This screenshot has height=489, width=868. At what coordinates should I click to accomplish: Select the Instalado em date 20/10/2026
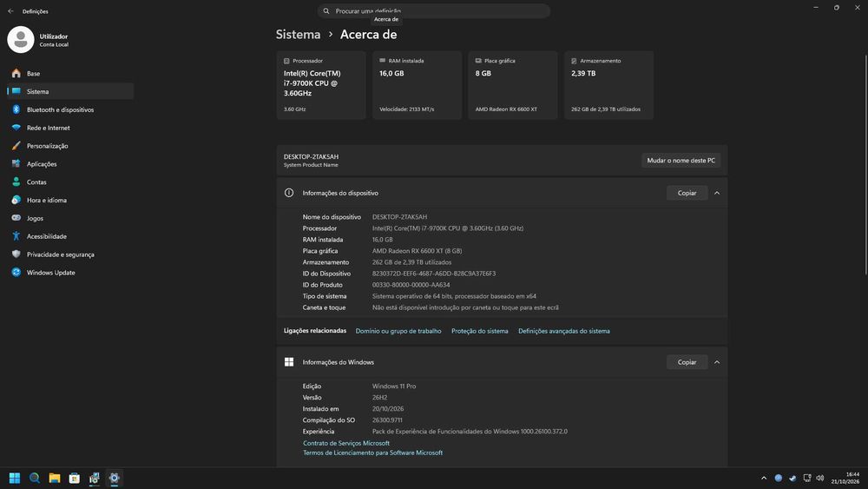(x=388, y=409)
